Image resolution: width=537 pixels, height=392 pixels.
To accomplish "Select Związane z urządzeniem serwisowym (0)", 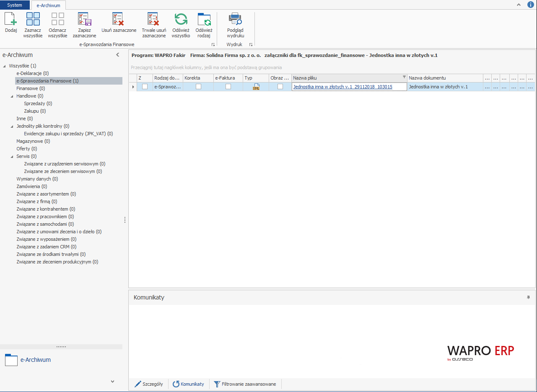I will pyautogui.click(x=65, y=164).
